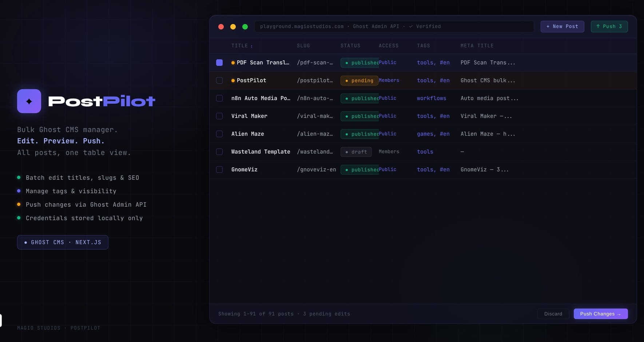Click the red traffic light dot
The width and height of the screenshot is (644, 342).
(221, 26)
